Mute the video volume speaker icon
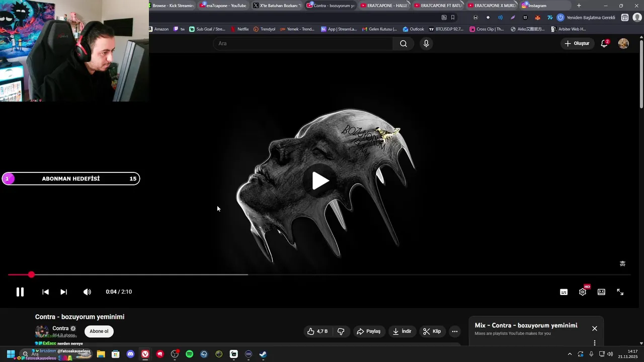Viewport: 644px width, 362px height. coord(87,292)
